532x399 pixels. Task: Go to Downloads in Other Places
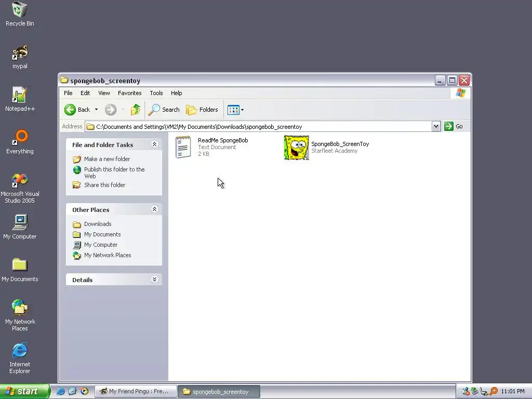(98, 224)
